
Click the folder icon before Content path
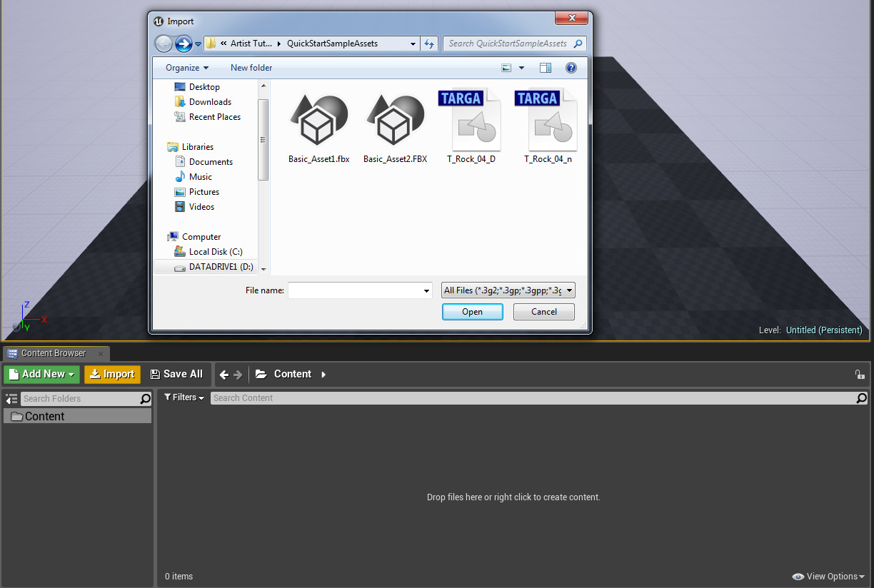(x=261, y=374)
